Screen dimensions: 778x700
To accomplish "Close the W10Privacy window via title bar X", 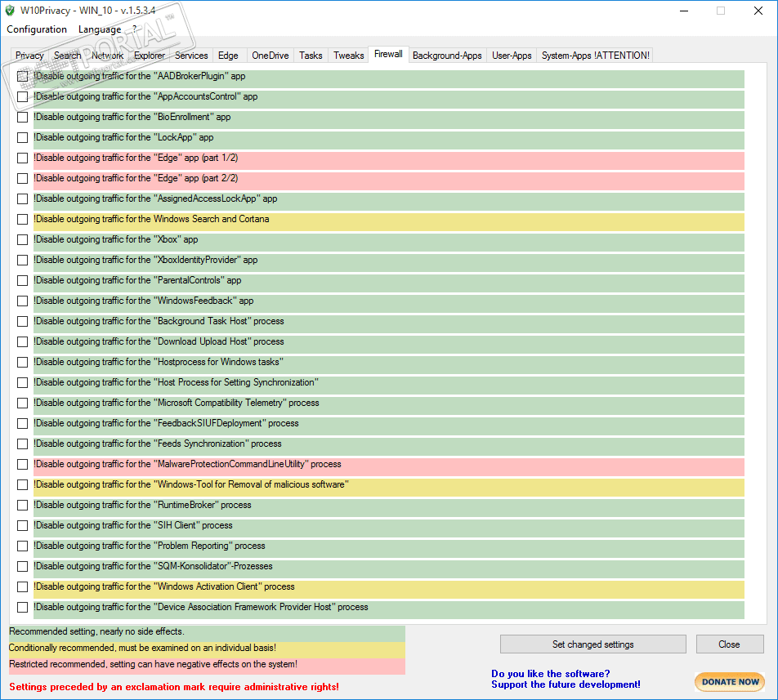I will tap(758, 11).
